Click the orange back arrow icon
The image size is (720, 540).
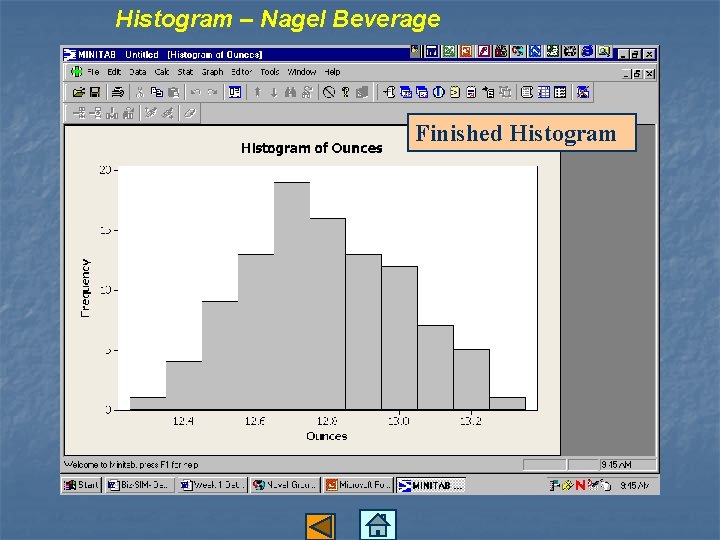pyautogui.click(x=320, y=526)
